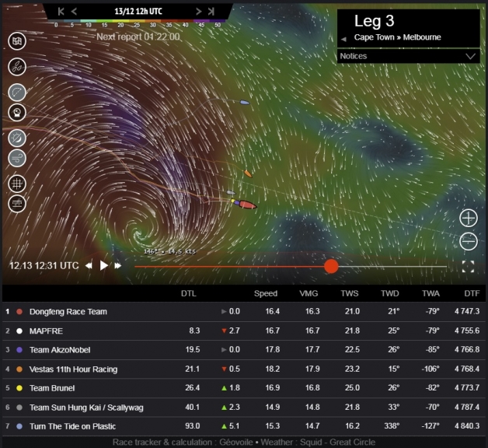Click Dongfeng red color dot
Viewport: 488px width, 448px height.
click(19, 312)
